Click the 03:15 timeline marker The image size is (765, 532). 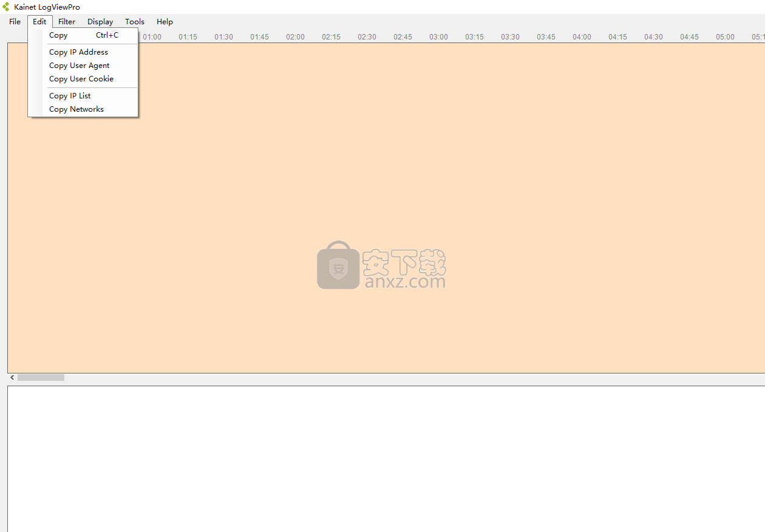(474, 37)
